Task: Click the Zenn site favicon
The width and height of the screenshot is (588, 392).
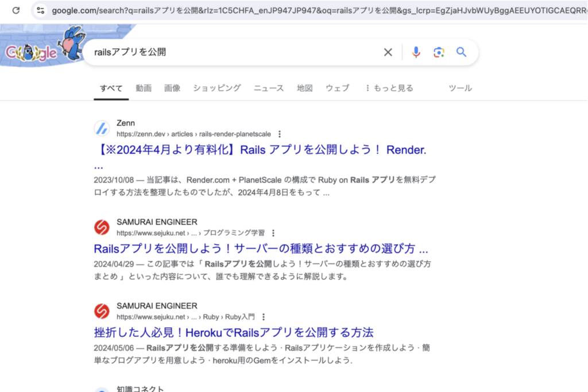Action: click(x=102, y=128)
